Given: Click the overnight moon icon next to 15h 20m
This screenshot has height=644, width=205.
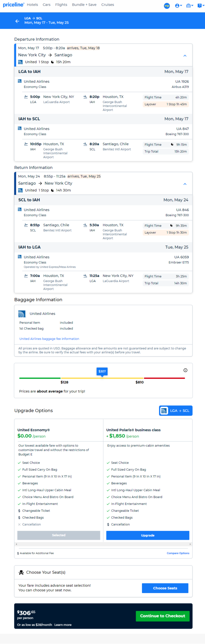Looking at the screenshot, I should pos(53,62).
